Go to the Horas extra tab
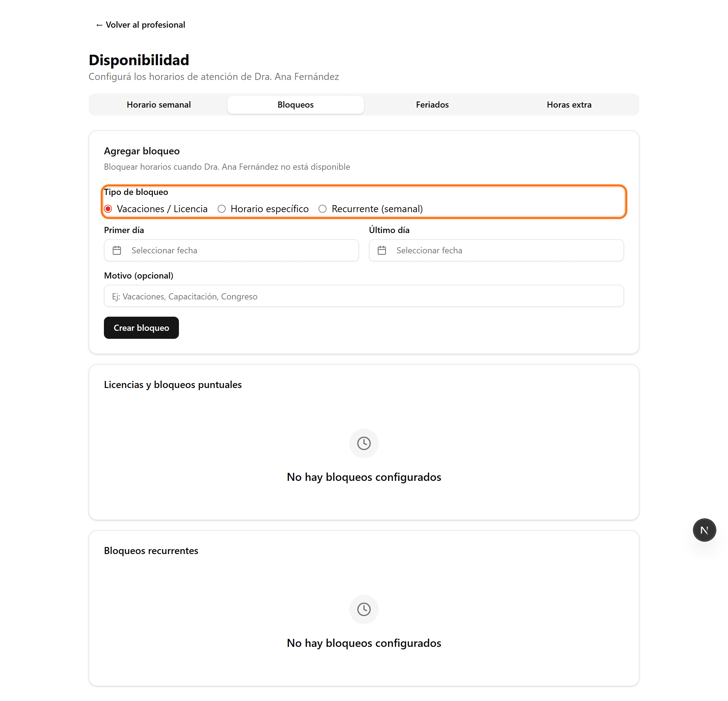The image size is (728, 701). pos(569,105)
